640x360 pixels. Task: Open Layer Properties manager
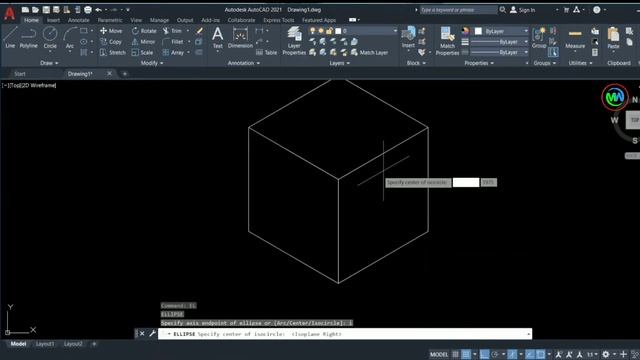click(294, 41)
